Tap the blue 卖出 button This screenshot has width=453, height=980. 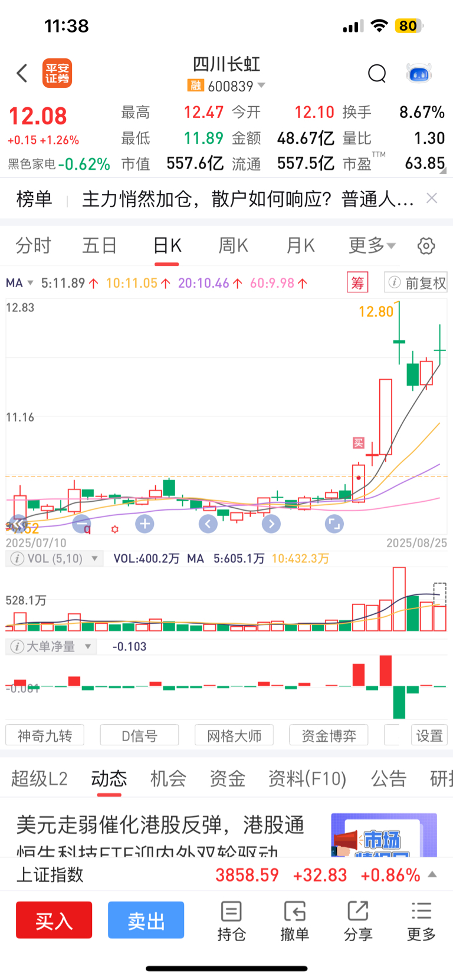pyautogui.click(x=146, y=920)
